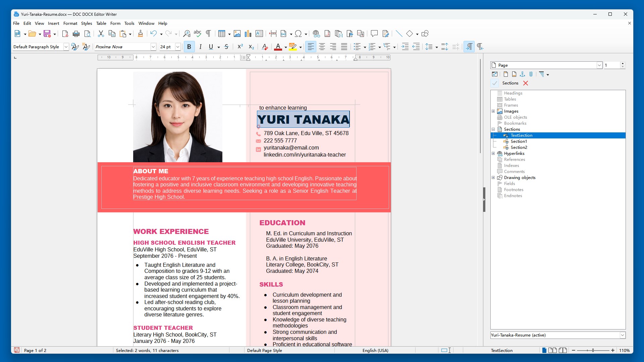Toggle formatting marks pilcrow button
Image resolution: width=644 pixels, height=362 pixels.
pyautogui.click(x=208, y=34)
